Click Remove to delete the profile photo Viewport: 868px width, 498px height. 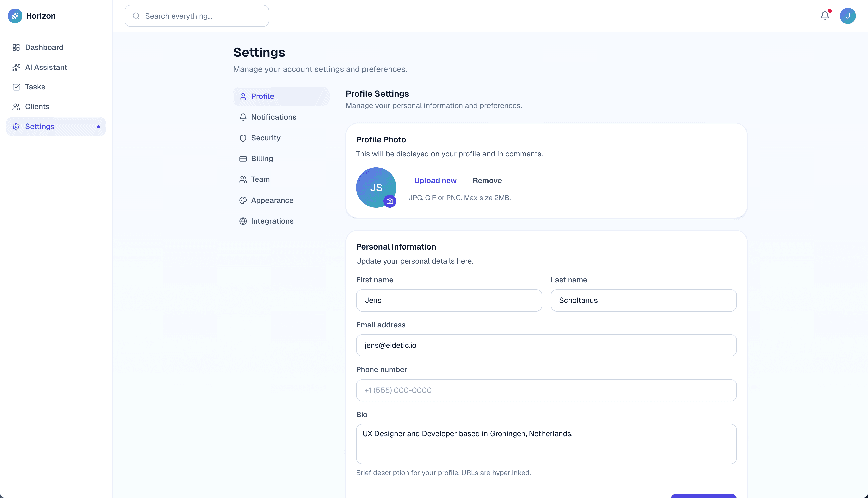coord(487,180)
